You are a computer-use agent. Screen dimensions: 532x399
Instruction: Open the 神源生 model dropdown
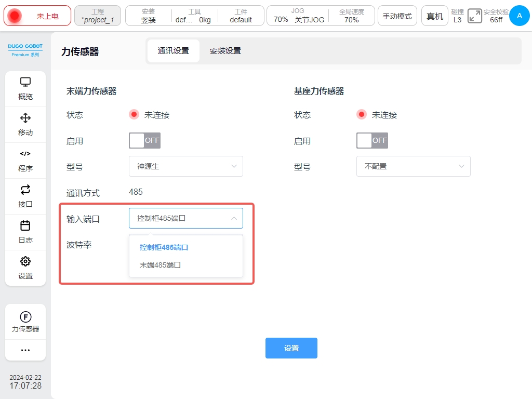point(186,166)
